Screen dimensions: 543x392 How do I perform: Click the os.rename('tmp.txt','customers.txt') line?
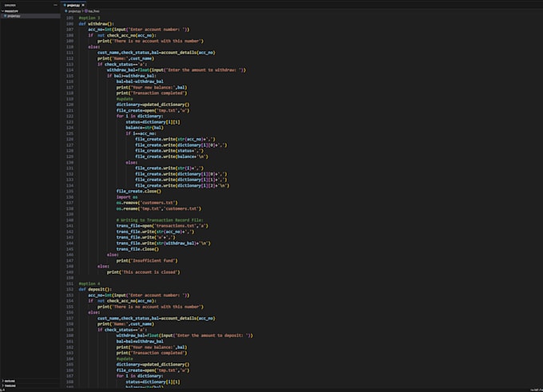click(159, 209)
